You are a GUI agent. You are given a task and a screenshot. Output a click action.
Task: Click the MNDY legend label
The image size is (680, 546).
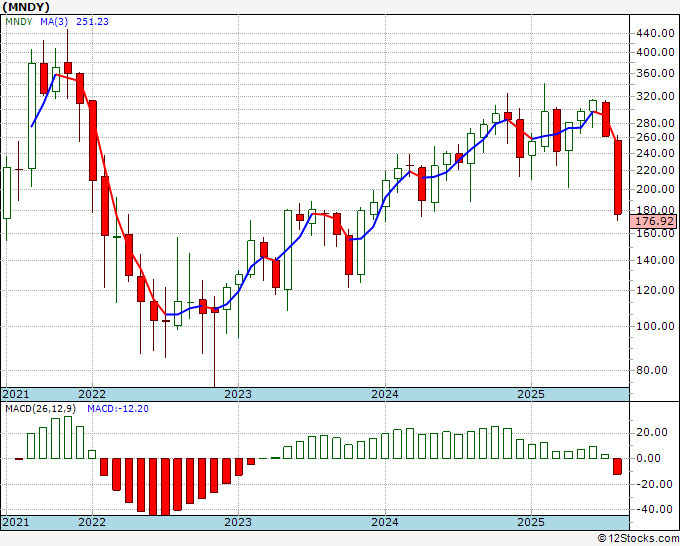point(19,21)
